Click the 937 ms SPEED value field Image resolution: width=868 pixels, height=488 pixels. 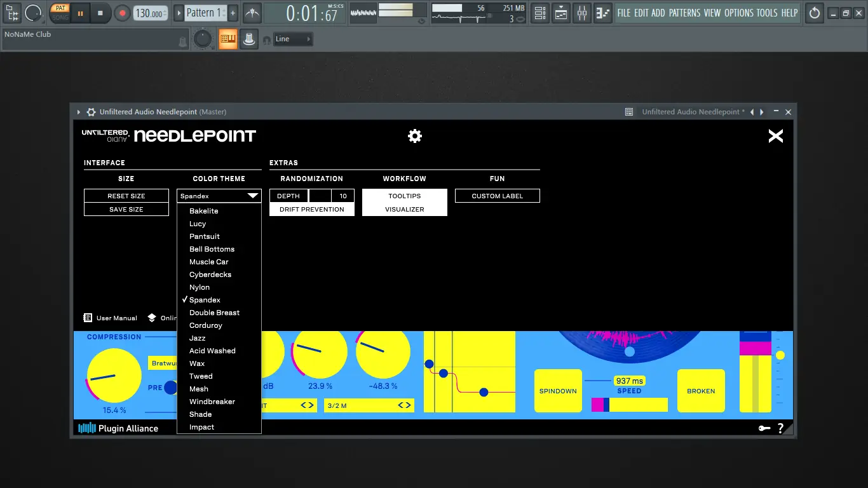pyautogui.click(x=628, y=381)
